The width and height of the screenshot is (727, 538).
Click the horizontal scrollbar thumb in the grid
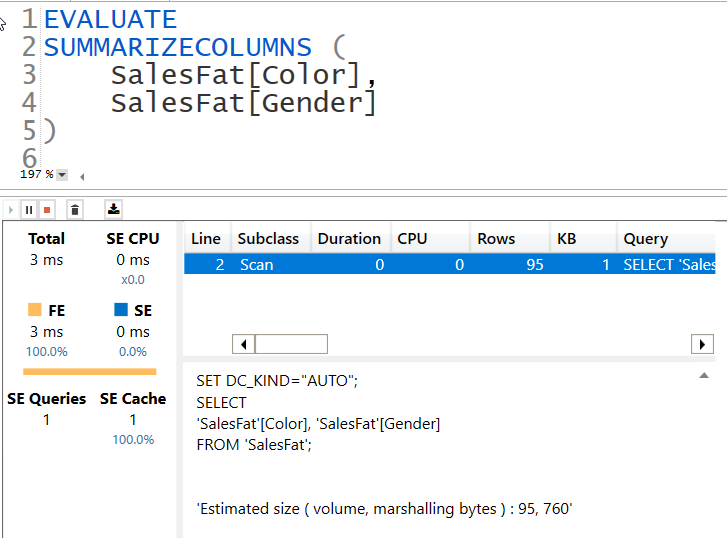(291, 344)
